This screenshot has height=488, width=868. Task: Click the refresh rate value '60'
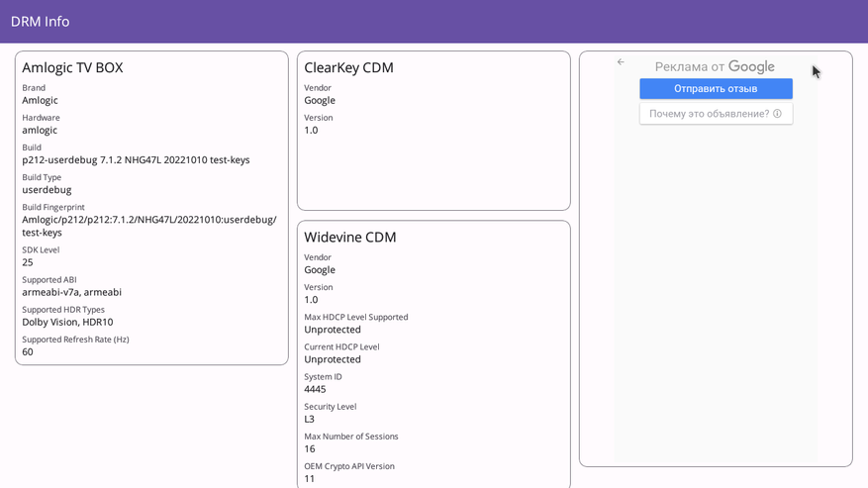(x=28, y=352)
